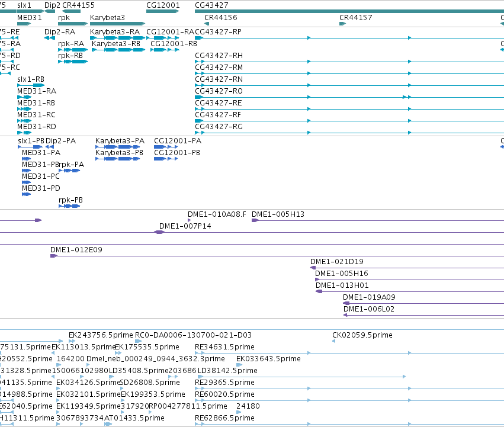Select the MED31-RC transcript
This screenshot has height=427, width=504.
click(x=24, y=121)
